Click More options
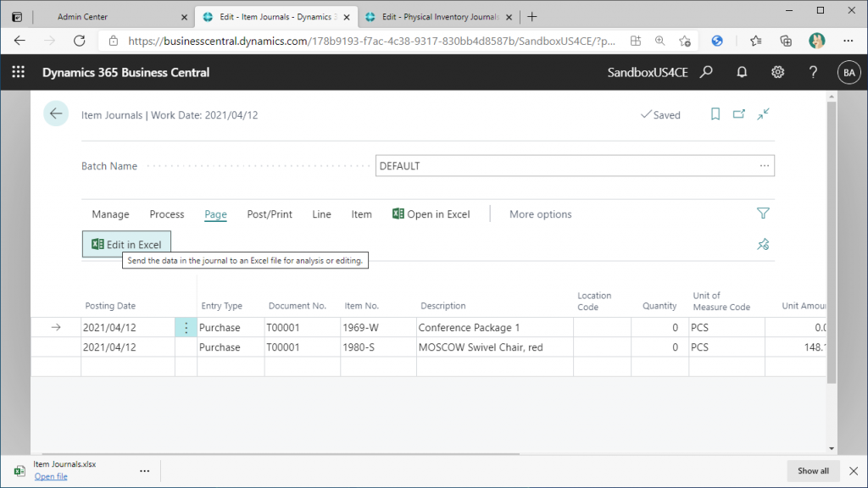The height and width of the screenshot is (488, 868). [x=540, y=214]
